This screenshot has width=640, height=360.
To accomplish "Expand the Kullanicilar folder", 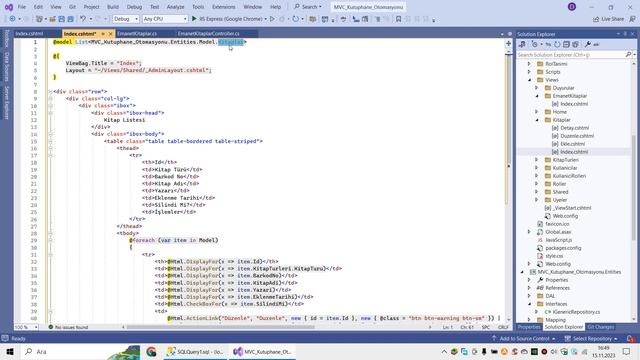I will click(x=537, y=168).
